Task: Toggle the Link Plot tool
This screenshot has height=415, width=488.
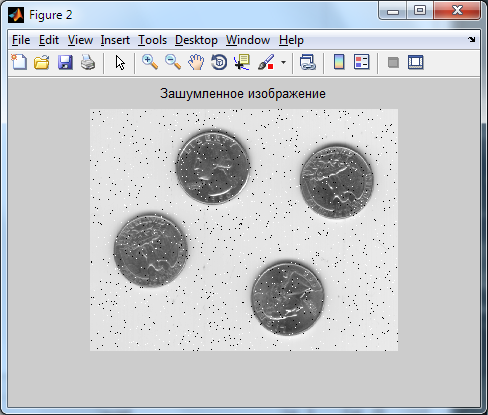Action: coord(307,62)
